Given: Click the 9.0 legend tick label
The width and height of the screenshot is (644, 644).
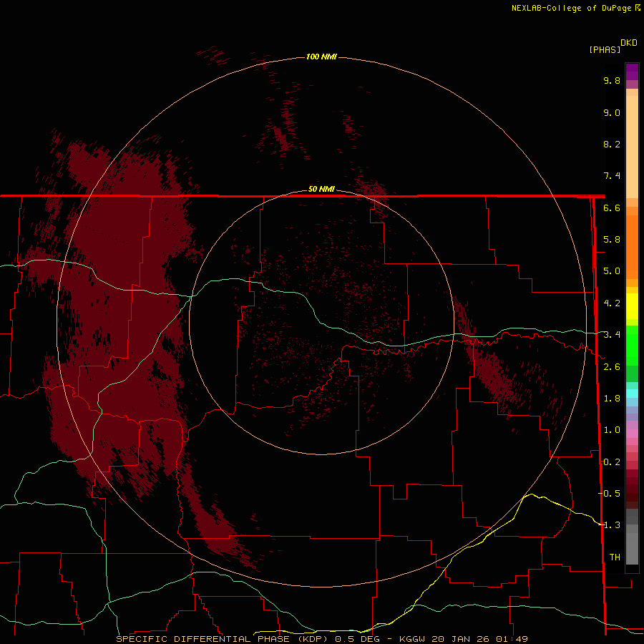Looking at the screenshot, I should pyautogui.click(x=612, y=112).
